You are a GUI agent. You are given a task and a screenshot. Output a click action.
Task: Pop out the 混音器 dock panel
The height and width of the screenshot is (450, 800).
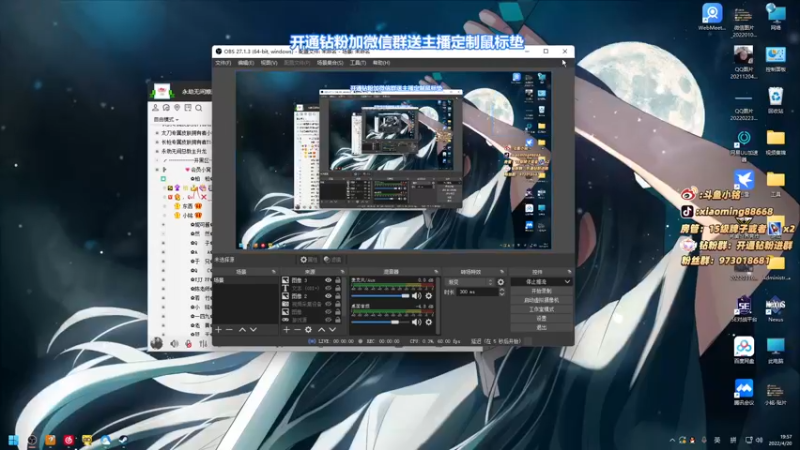click(x=436, y=272)
